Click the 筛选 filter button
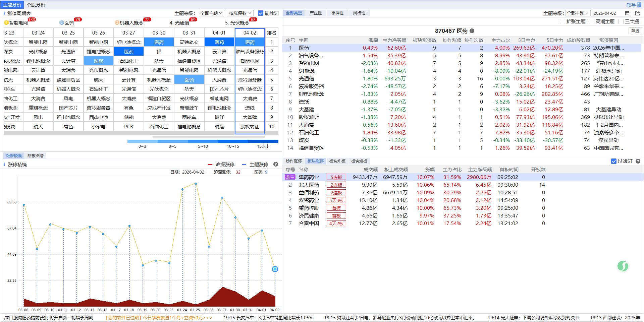 coord(635,31)
